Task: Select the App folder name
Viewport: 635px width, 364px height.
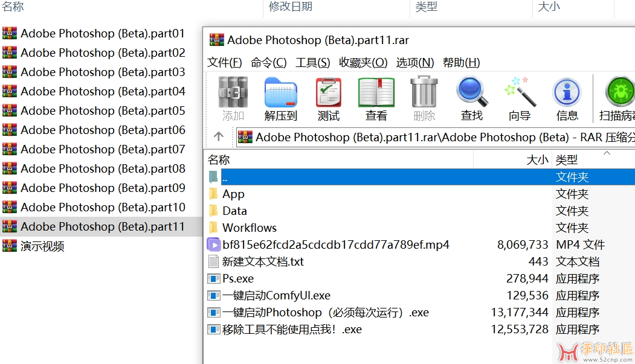Action: coord(233,194)
